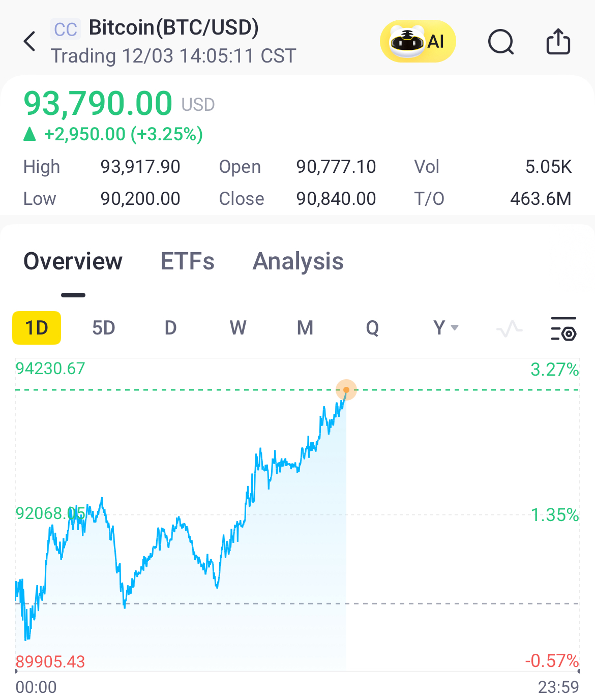Viewport: 595px width, 700px height.
Task: Switch chart to 5D timeframe
Action: tap(104, 328)
